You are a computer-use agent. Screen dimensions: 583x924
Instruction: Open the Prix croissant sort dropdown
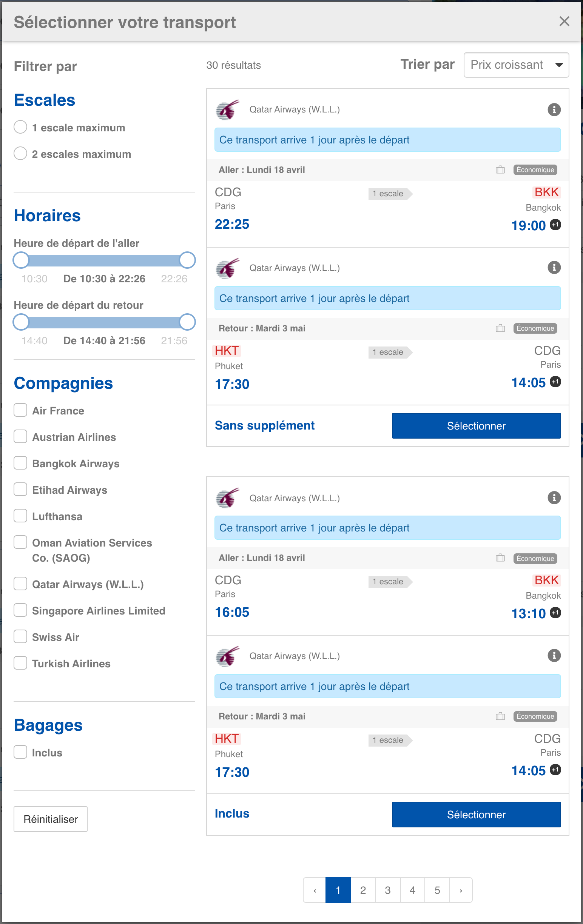tap(516, 65)
